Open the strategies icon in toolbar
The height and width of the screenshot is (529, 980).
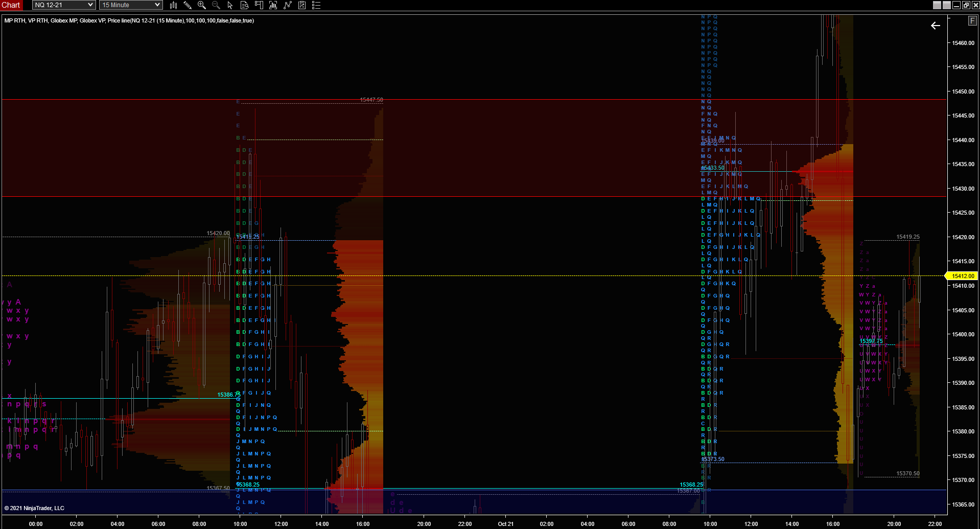(302, 5)
